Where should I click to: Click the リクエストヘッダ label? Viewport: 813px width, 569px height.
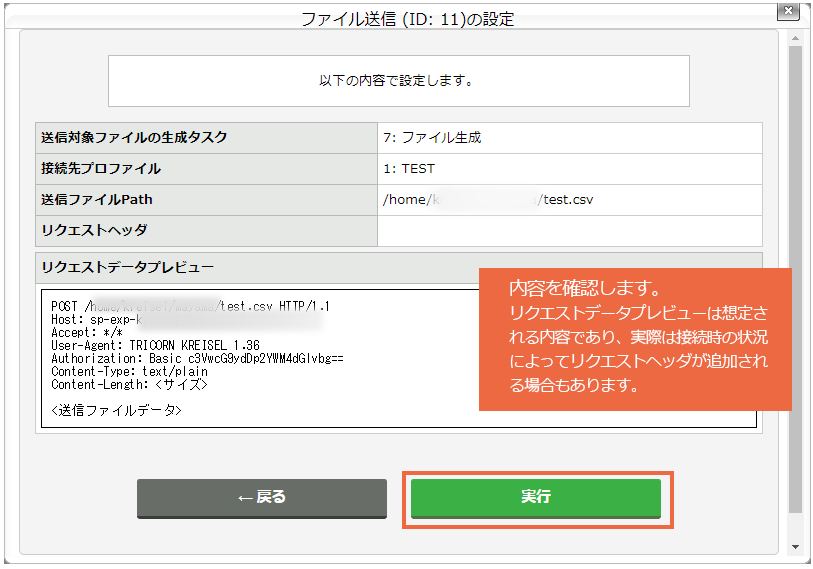point(94,230)
